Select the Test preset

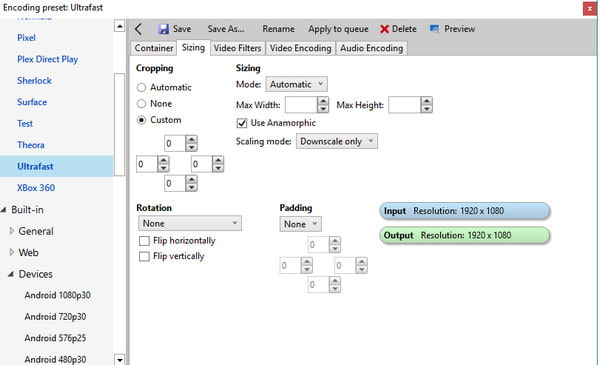coord(25,124)
